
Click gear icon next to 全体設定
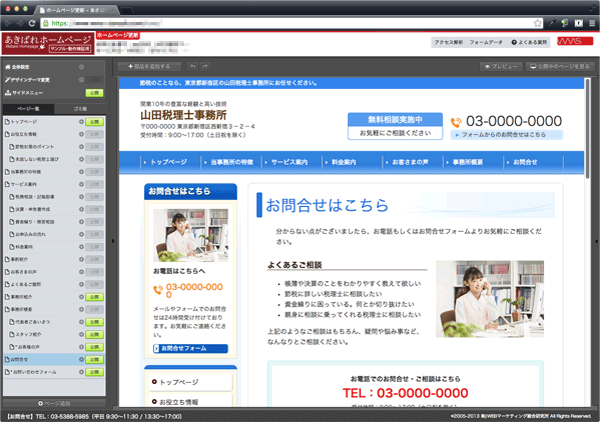point(80,68)
